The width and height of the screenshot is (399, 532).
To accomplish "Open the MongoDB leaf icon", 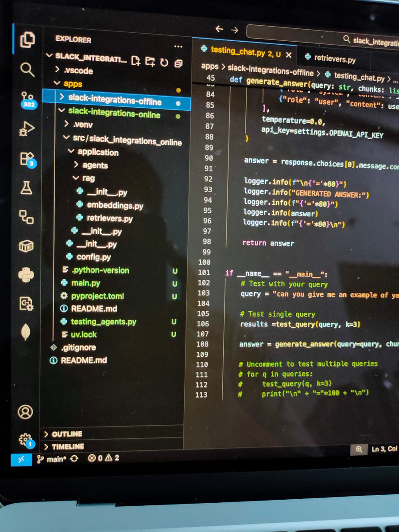I will coord(26,332).
